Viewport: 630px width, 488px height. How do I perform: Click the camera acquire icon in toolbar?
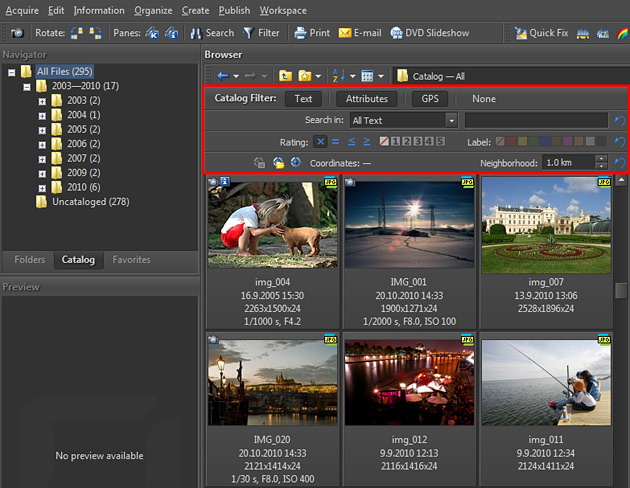pyautogui.click(x=17, y=33)
